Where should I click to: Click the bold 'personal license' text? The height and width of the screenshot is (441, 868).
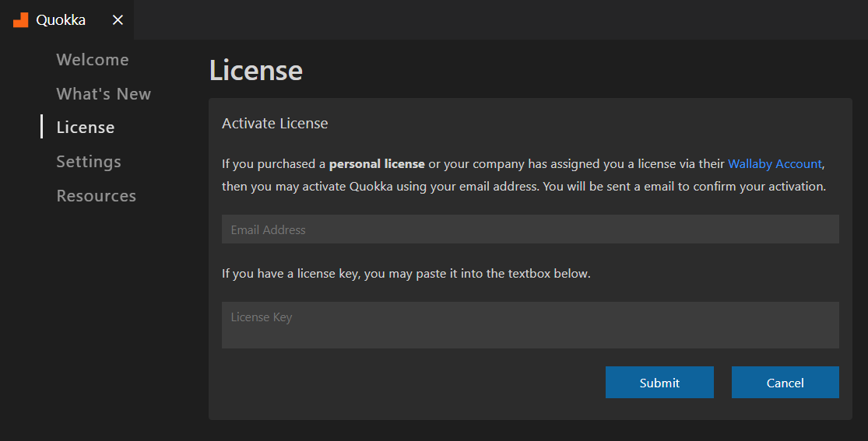pos(377,164)
